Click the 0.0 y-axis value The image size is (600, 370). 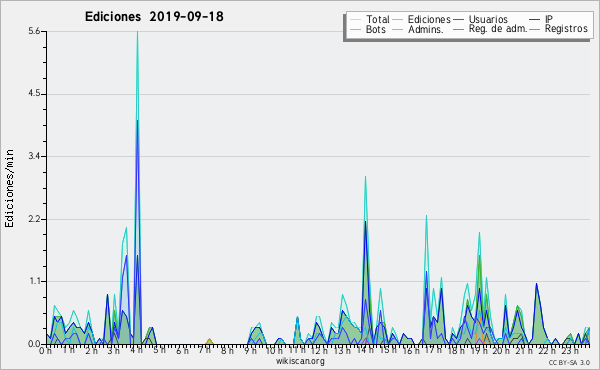pos(34,344)
